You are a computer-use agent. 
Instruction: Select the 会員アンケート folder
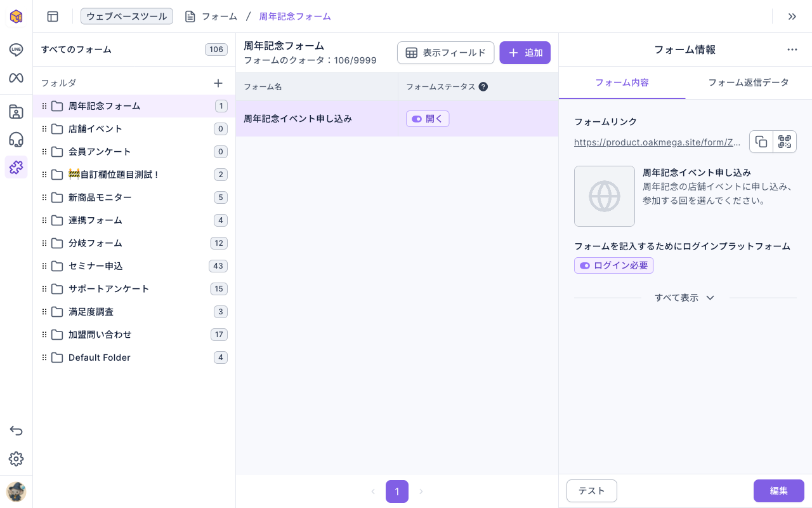134,152
